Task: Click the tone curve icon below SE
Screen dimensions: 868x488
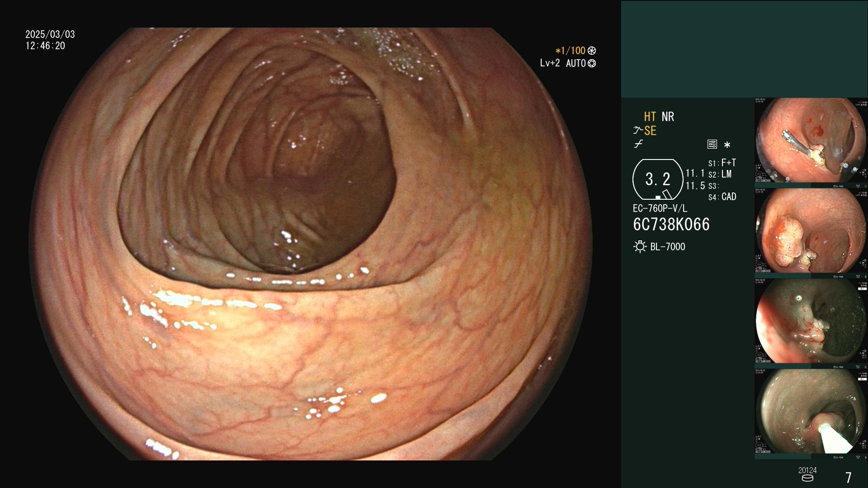Action: point(638,144)
